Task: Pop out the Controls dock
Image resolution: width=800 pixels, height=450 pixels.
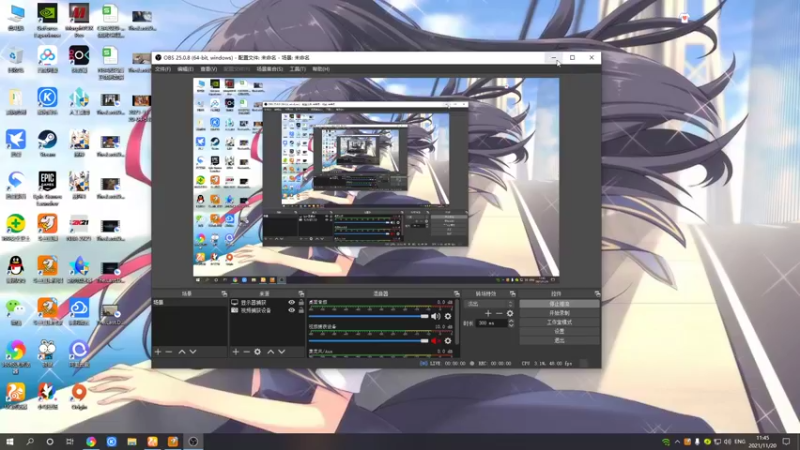Action: [597, 294]
